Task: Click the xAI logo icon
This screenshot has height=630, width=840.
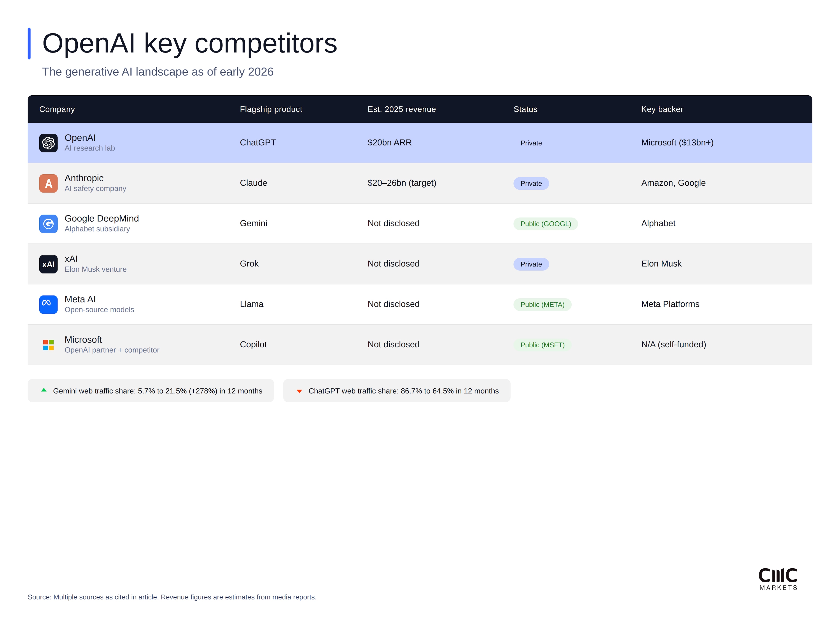Action: tap(48, 264)
